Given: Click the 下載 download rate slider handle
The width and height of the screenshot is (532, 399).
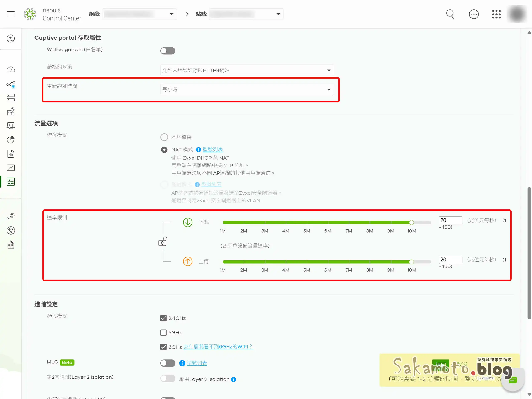Looking at the screenshot, I should [411, 223].
